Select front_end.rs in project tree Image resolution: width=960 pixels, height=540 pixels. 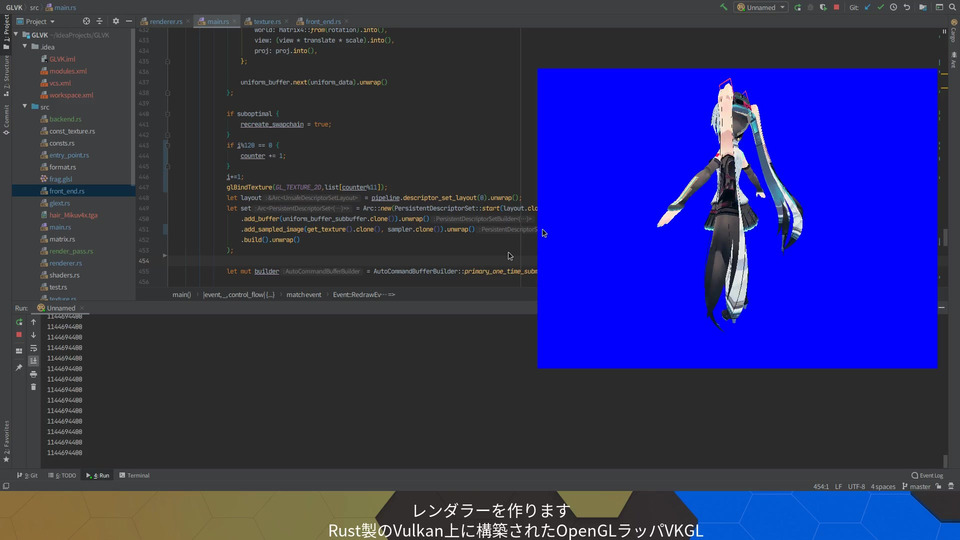pyautogui.click(x=67, y=191)
